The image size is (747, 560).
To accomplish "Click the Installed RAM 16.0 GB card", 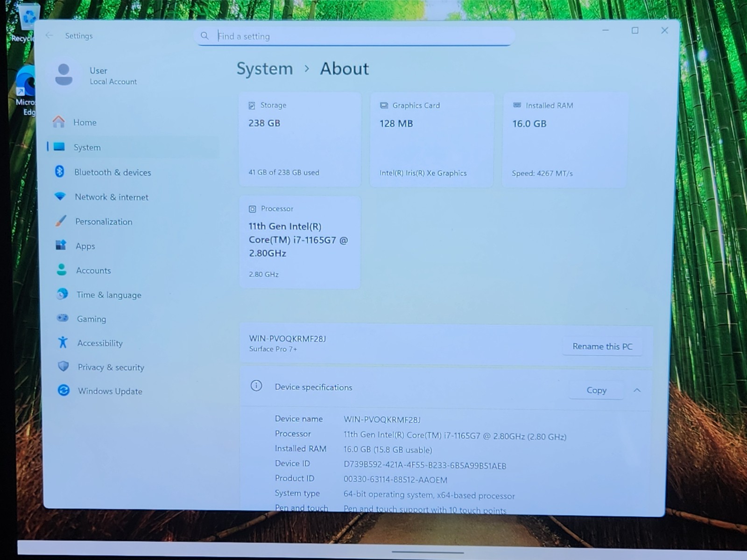I will pyautogui.click(x=565, y=140).
